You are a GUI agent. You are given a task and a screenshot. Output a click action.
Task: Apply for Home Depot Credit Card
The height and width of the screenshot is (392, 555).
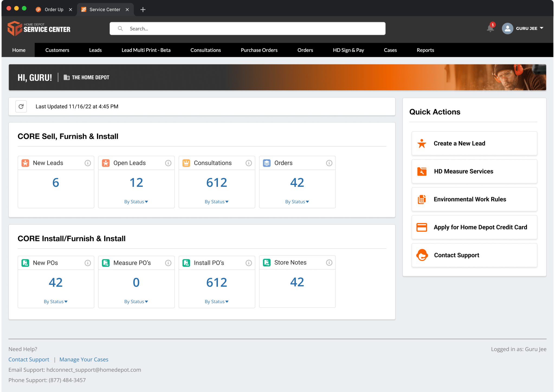474,227
